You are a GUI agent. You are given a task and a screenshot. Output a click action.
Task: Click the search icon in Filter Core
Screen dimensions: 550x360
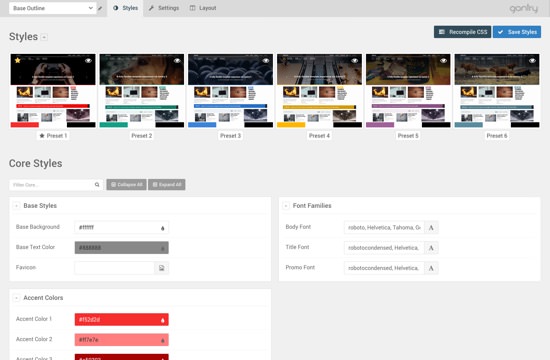pos(97,185)
